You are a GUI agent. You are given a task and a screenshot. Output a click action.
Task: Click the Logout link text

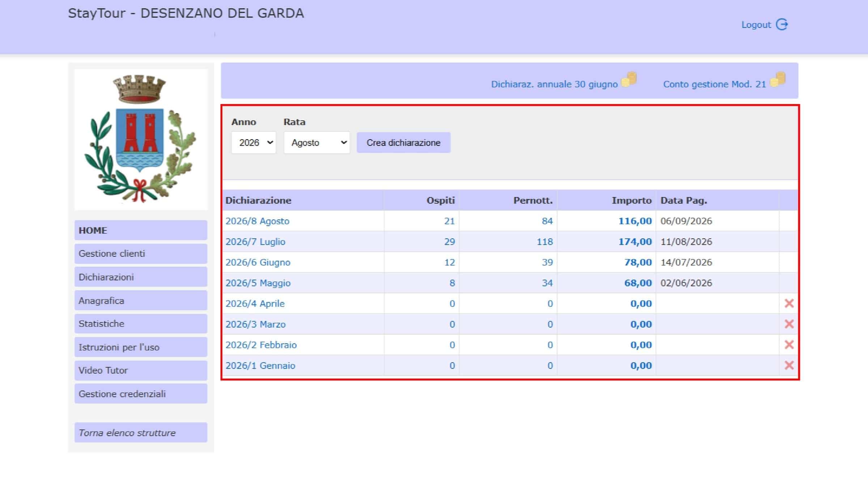pos(756,25)
